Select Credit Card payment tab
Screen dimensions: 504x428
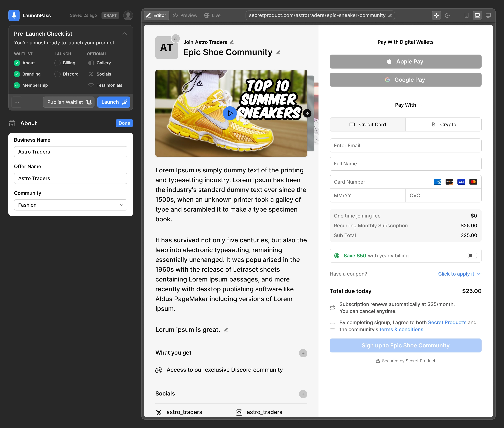click(x=367, y=124)
